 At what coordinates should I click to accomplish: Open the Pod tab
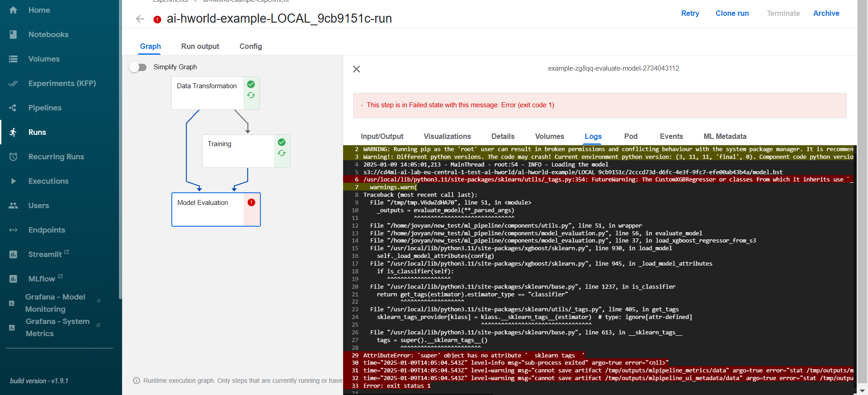point(631,136)
